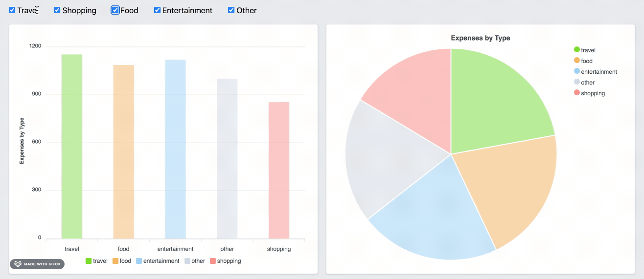The image size is (644, 279).
Task: Click the green travel swatch in bar legend
Action: (89, 261)
